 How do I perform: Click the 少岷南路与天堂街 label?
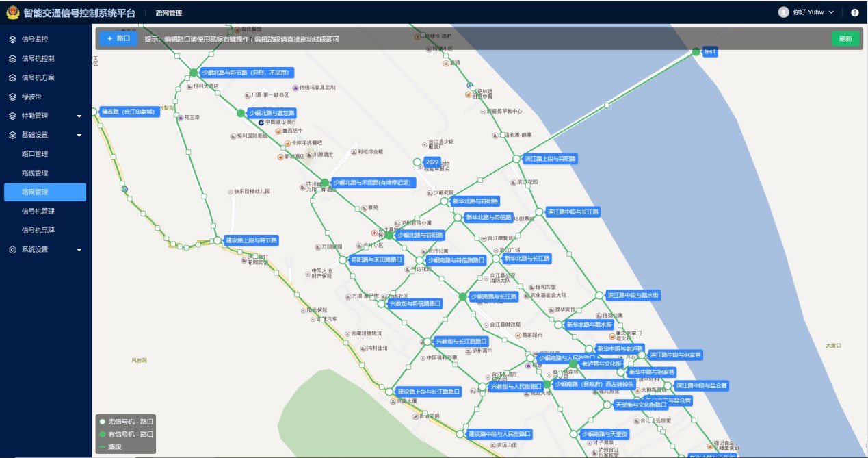click(604, 434)
